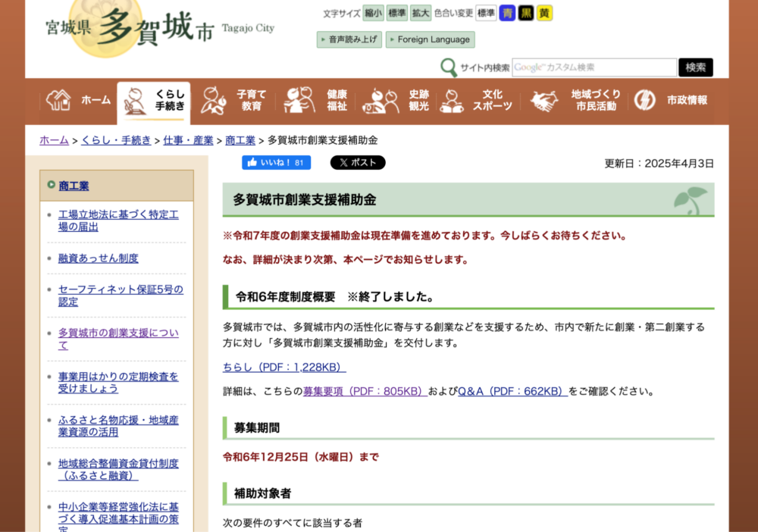
Task: Click the Tagajo City logo
Action: coord(159,28)
